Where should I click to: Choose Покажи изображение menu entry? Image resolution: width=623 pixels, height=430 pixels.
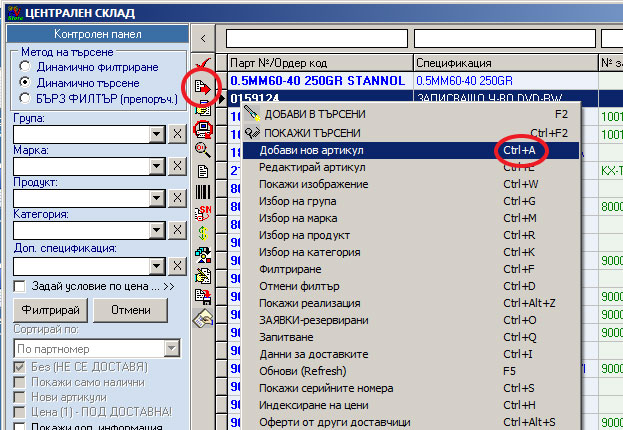[411, 184]
